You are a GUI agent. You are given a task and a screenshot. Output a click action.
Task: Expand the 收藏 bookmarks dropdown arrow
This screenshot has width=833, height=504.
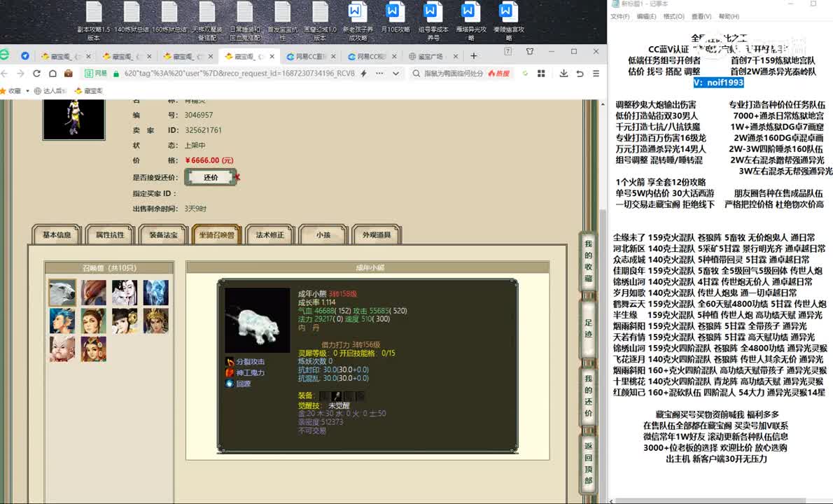click(x=27, y=90)
